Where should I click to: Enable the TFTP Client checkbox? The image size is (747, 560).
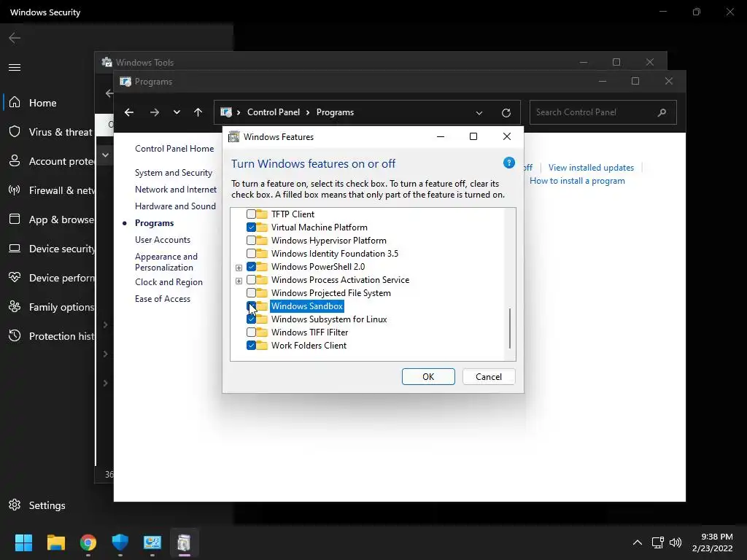[251, 214]
